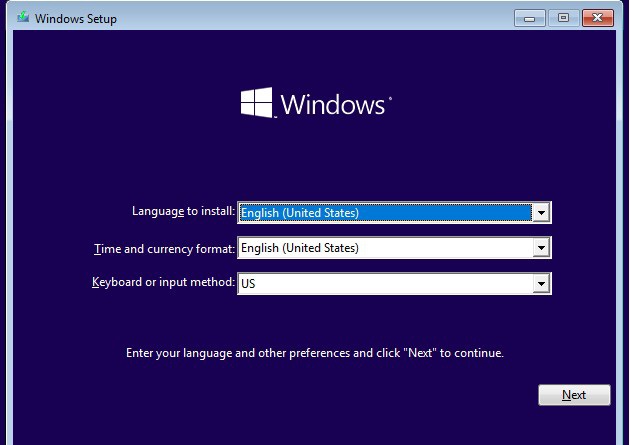Click the Time and currency English (United States) field
Viewport: 631px width, 445px height.
pos(385,248)
